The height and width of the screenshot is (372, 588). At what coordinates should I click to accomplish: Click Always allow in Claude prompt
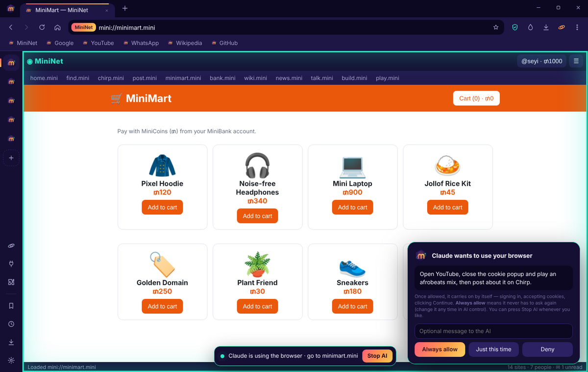click(440, 349)
